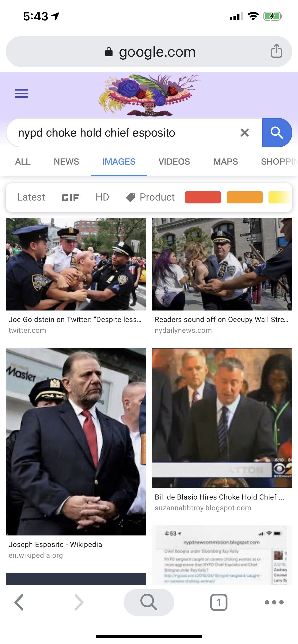Open the bottom bar search button
Screen dimensions: 298x644
click(149, 602)
